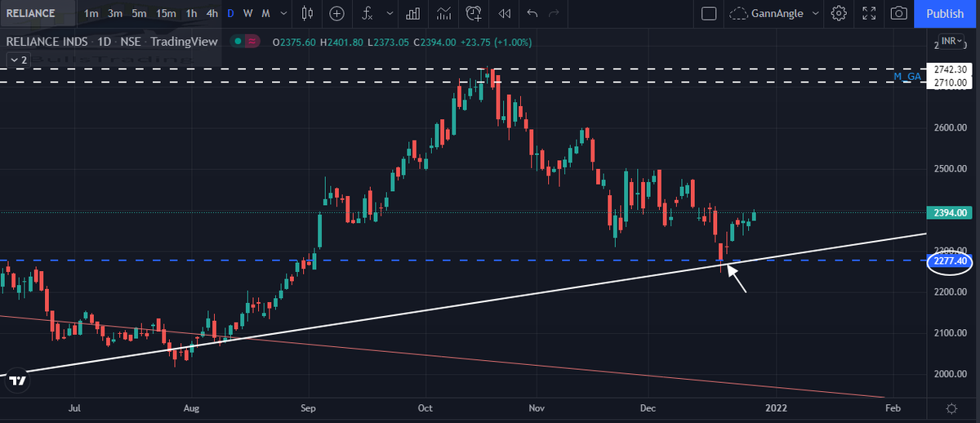Select the weekly W timeframe
This screenshot has height=423, width=980.
(247, 14)
